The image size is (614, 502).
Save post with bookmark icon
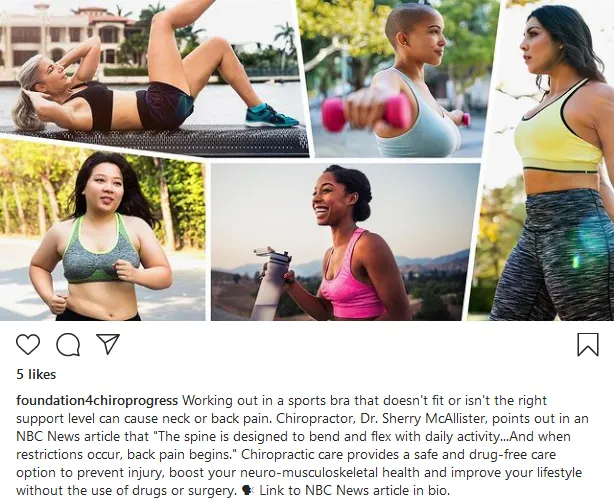pos(588,345)
